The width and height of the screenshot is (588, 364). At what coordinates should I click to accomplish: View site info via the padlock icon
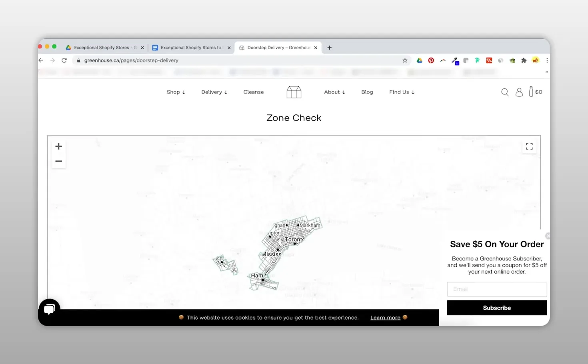point(78,60)
